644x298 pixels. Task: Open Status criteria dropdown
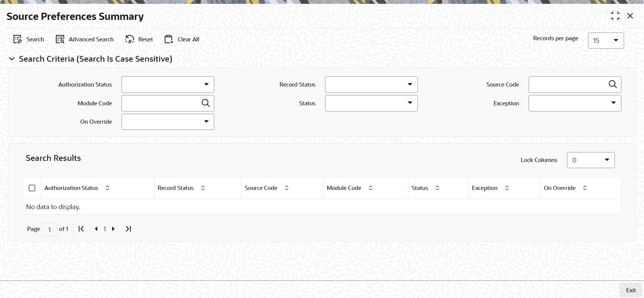(x=371, y=103)
